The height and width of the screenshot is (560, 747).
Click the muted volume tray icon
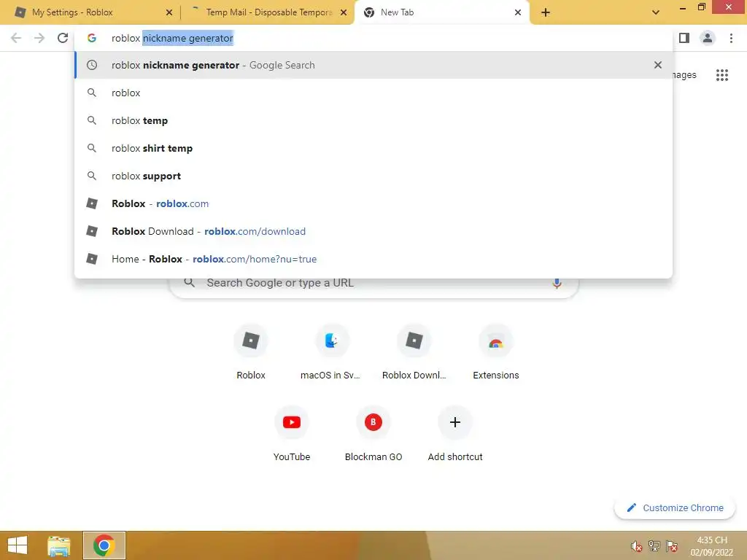636,546
